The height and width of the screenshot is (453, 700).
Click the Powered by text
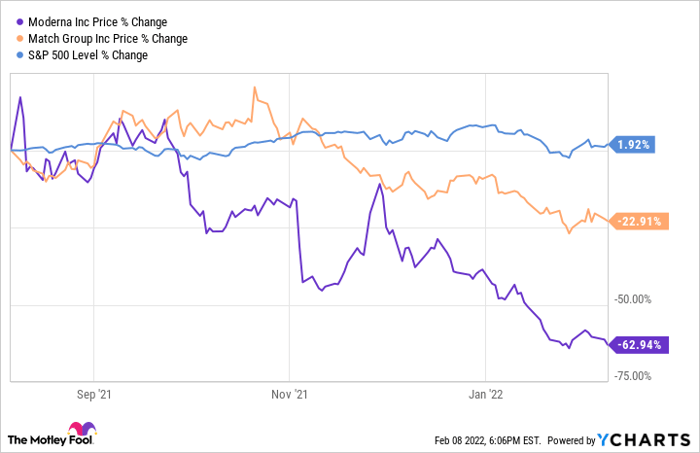coord(572,440)
